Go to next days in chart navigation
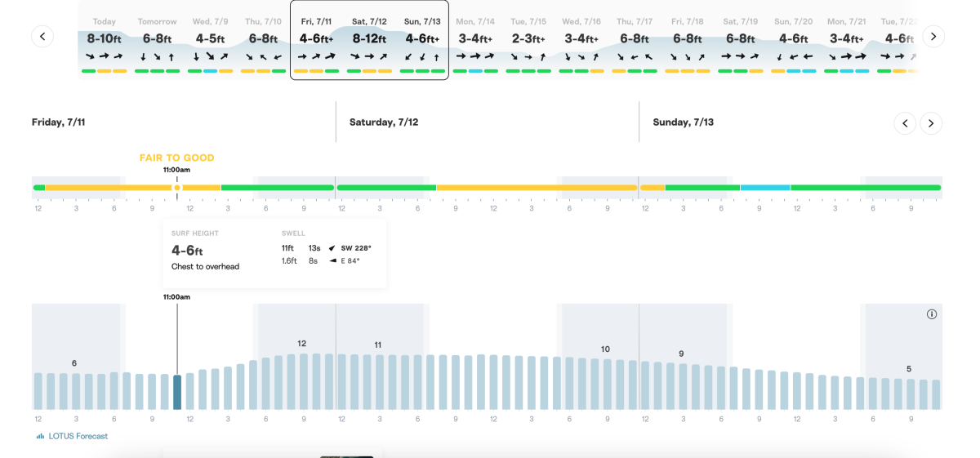This screenshot has width=980, height=458. (931, 123)
